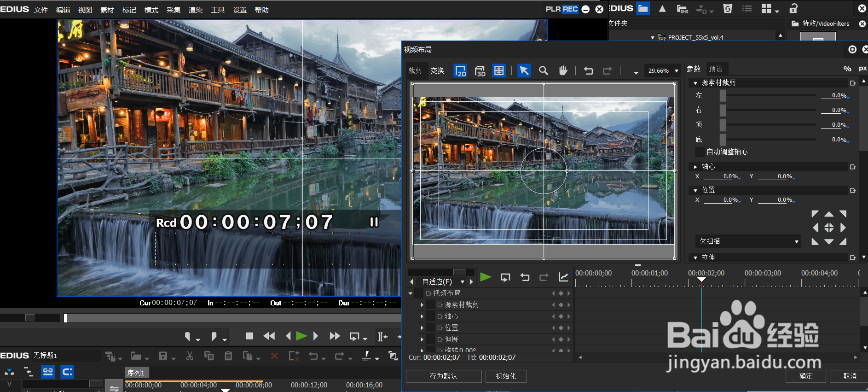The height and width of the screenshot is (392, 868).
Task: Confirm with the 确定 button
Action: click(806, 376)
